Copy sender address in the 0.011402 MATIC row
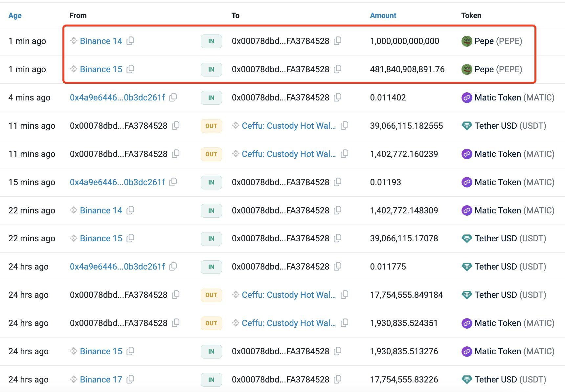The width and height of the screenshot is (565, 392). point(173,97)
